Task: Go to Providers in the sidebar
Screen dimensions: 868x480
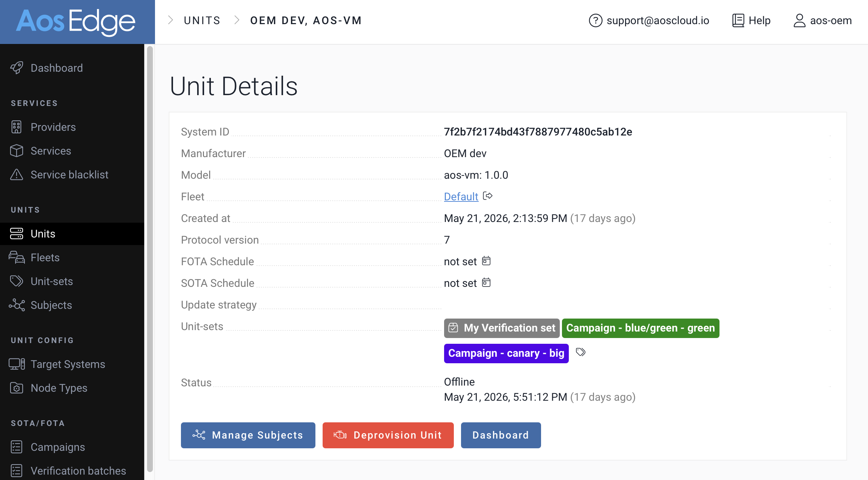Action: click(x=53, y=127)
